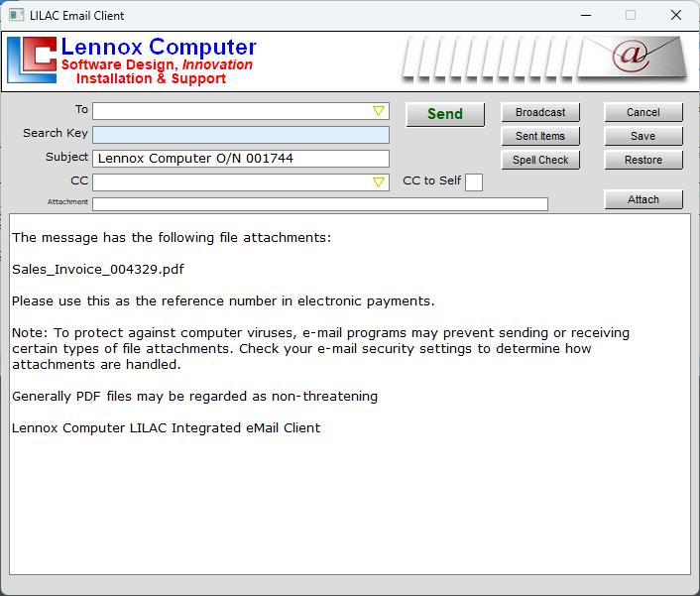Attach a file using Attach button
Screen dimensions: 700x596
tap(643, 199)
